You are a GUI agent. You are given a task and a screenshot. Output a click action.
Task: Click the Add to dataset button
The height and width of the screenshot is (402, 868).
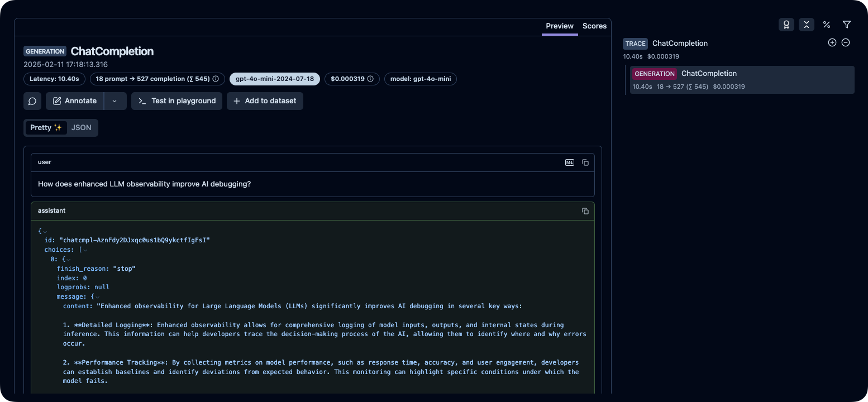(x=265, y=101)
